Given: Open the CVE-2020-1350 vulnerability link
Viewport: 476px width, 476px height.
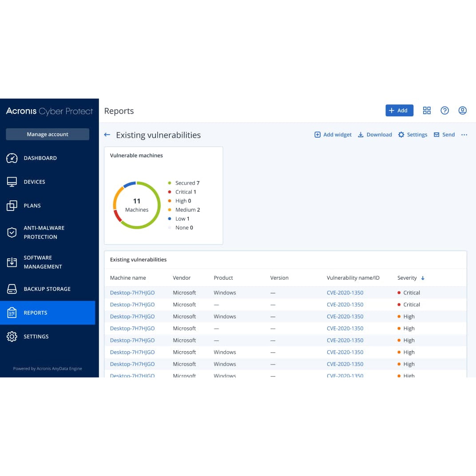Looking at the screenshot, I should coord(345,293).
